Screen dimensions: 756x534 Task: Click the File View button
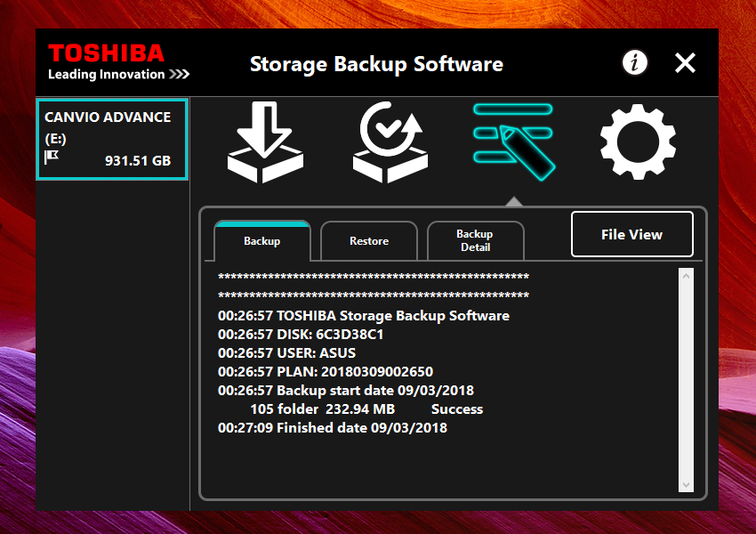pos(632,234)
